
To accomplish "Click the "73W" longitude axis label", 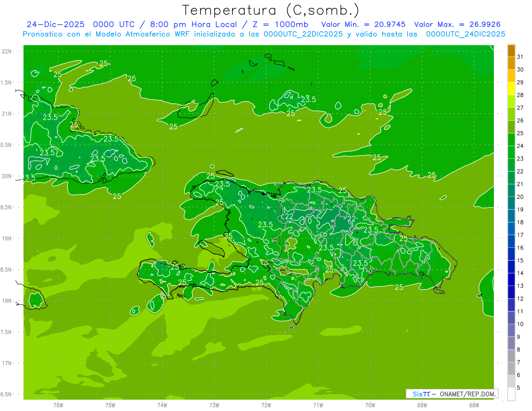I will coord(214,405).
